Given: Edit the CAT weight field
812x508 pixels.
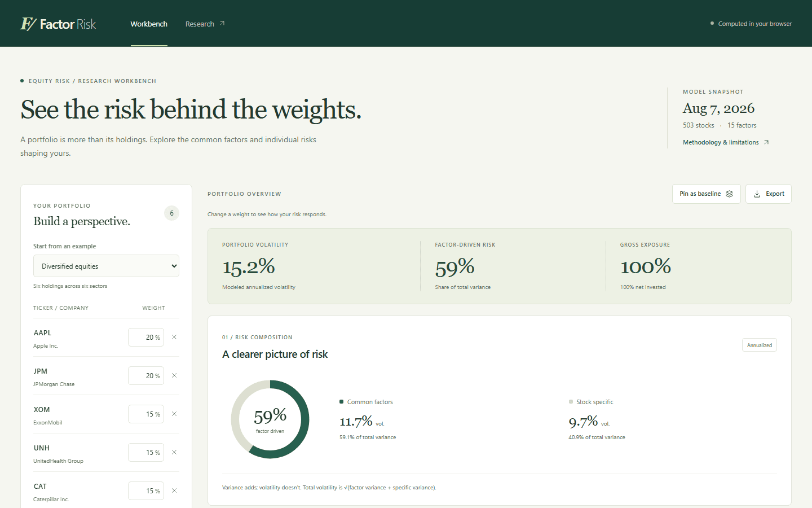Looking at the screenshot, I should [x=146, y=491].
